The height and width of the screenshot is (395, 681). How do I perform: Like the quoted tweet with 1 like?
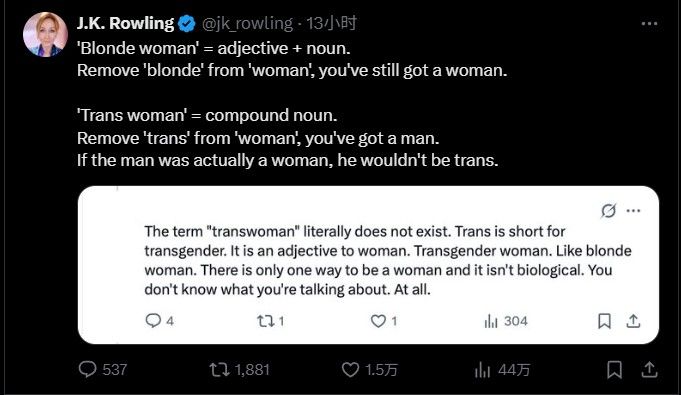pos(383,321)
